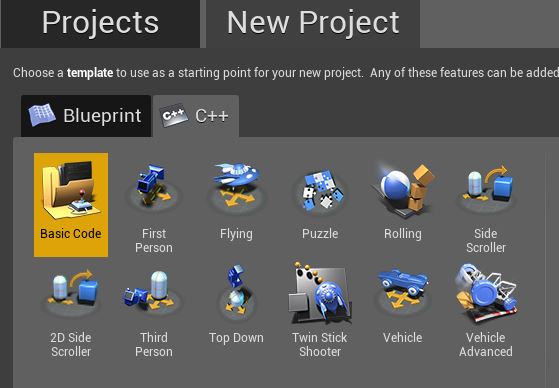559x388 pixels.
Task: Select the Vehicle Advanced buggy icon
Action: coord(486,292)
